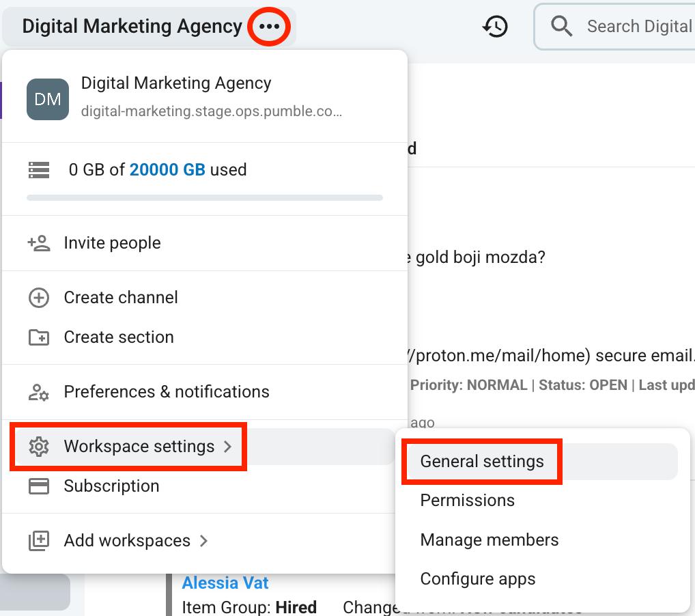Image resolution: width=695 pixels, height=616 pixels.
Task: Click the 'gold boji mozda?' message
Action: (x=481, y=257)
